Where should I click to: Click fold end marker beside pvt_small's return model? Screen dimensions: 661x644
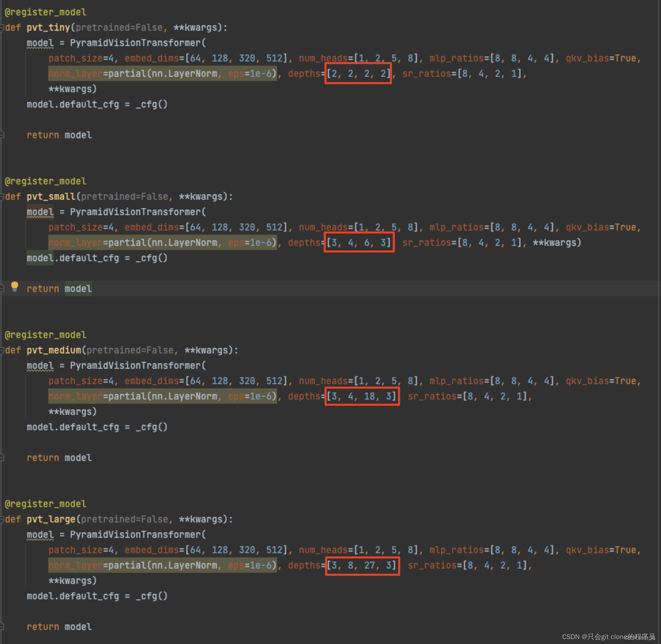(2, 288)
